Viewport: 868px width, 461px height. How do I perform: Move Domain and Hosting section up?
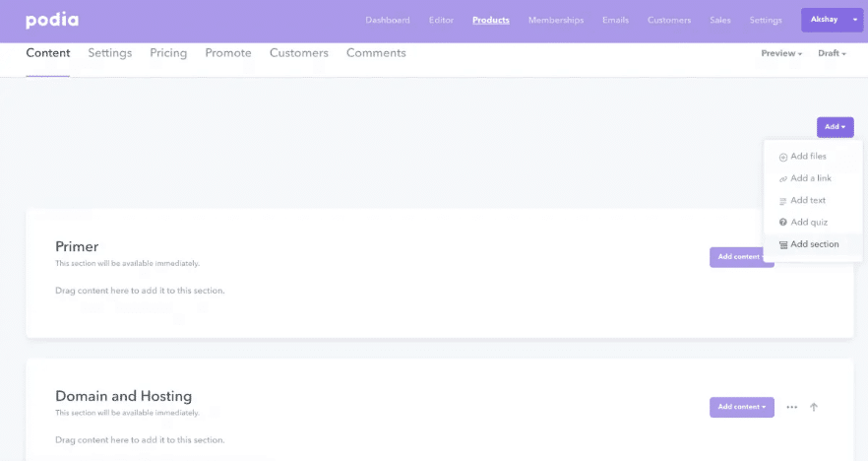(814, 407)
